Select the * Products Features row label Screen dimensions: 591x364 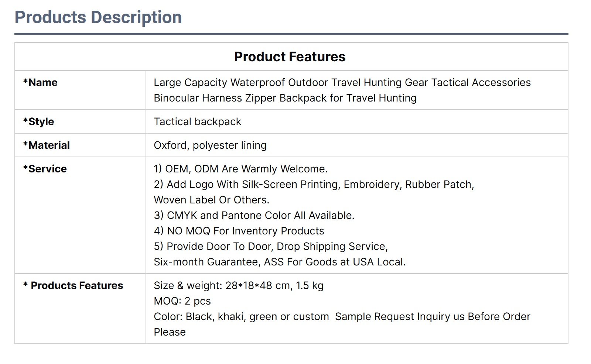[x=73, y=285]
